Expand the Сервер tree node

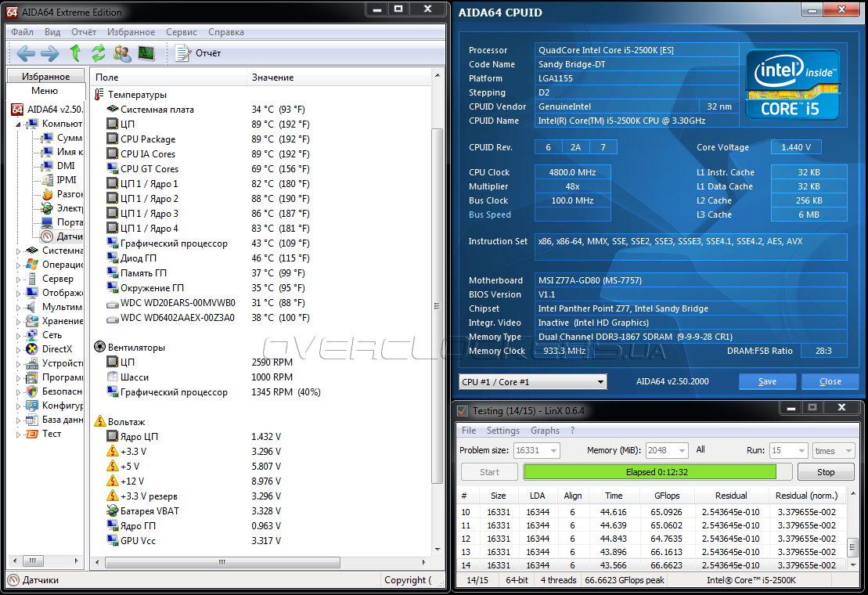19,279
